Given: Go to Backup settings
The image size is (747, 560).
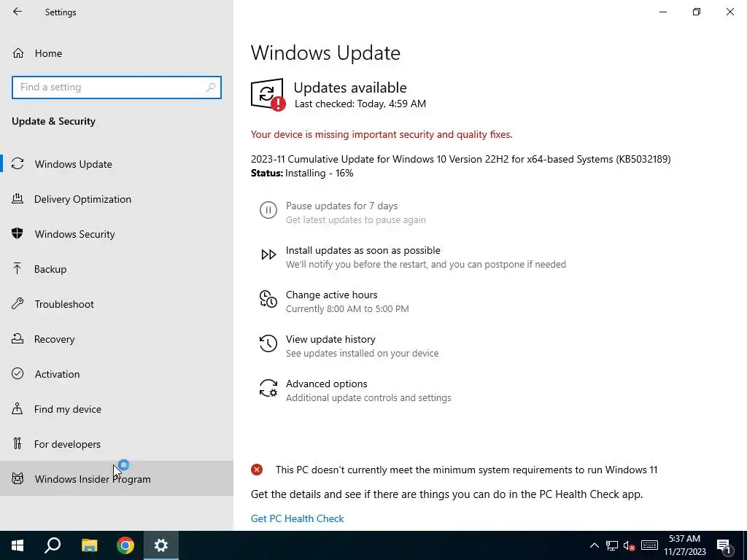Looking at the screenshot, I should click(117, 269).
